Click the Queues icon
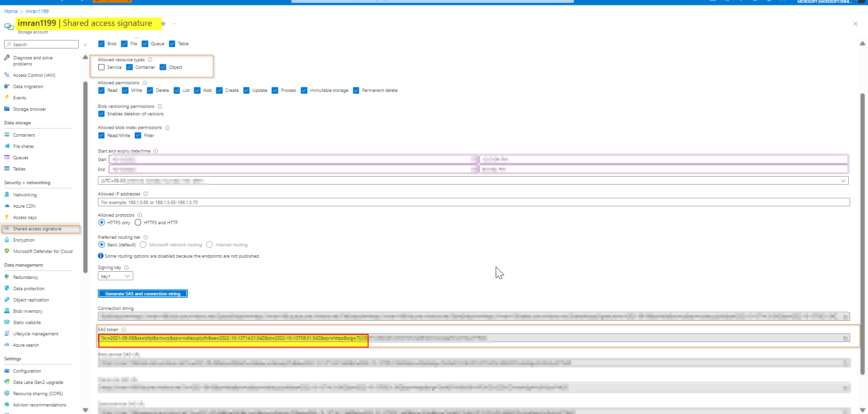This screenshot has width=868, height=414. 7,157
